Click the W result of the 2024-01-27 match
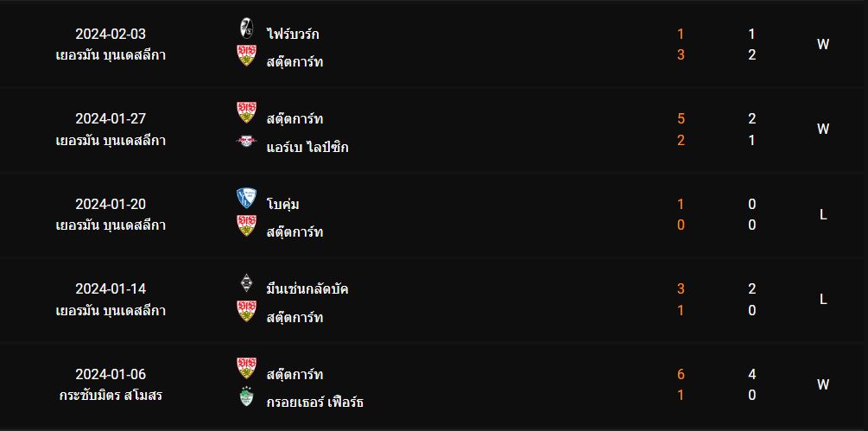 point(823,130)
